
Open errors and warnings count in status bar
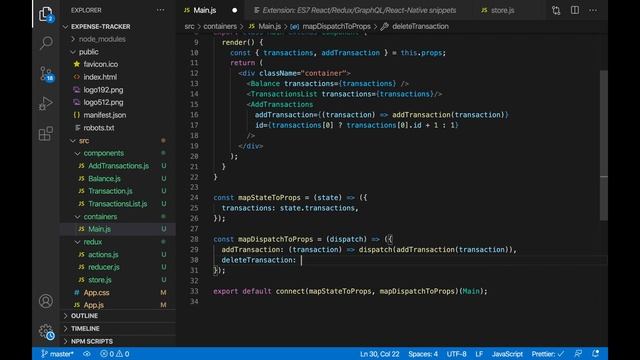(115, 354)
